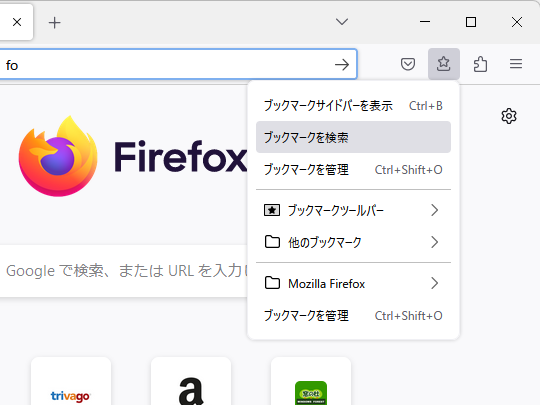Expand 他のブックマーク folder submenu
Screen dimensions: 540x405
pyautogui.click(x=353, y=242)
